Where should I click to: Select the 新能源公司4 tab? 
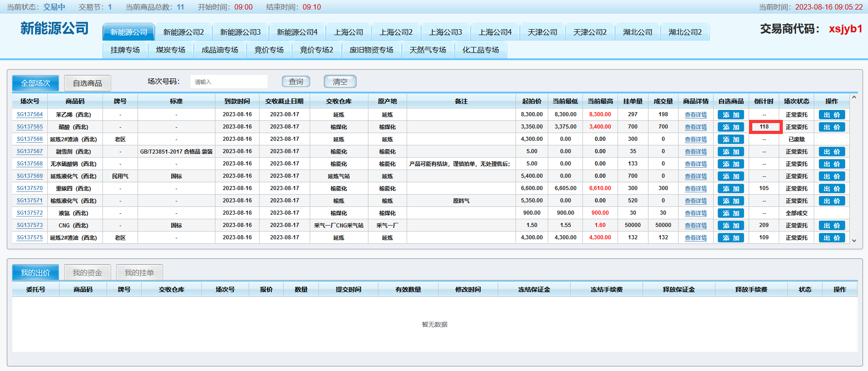coord(297,32)
